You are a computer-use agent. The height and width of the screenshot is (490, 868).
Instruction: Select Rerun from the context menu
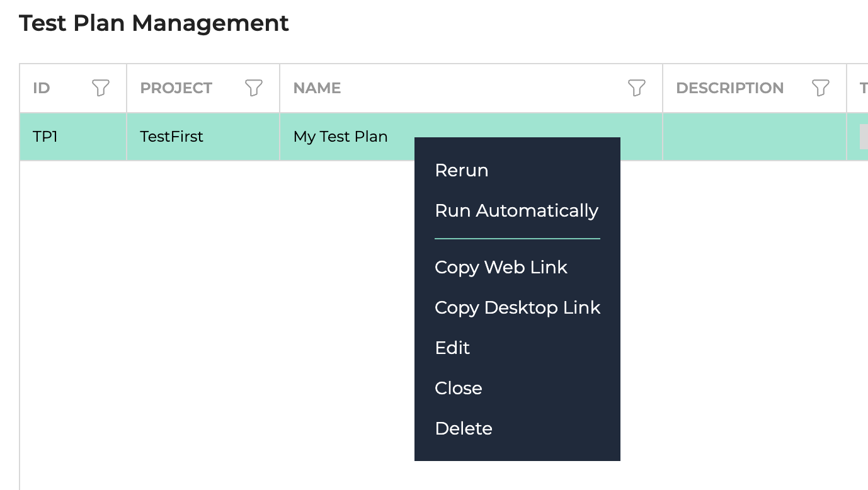(461, 171)
